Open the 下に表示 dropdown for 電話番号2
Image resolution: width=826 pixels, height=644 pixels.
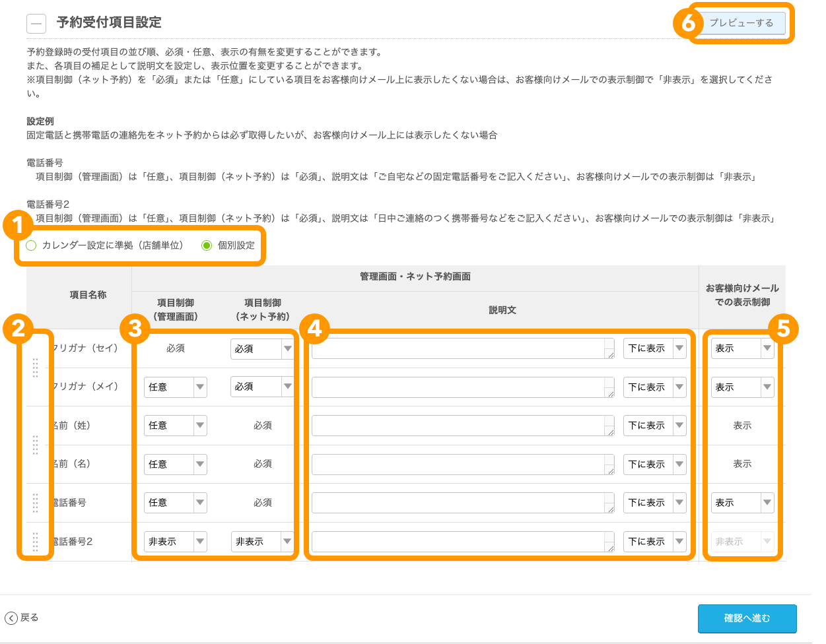coord(654,541)
